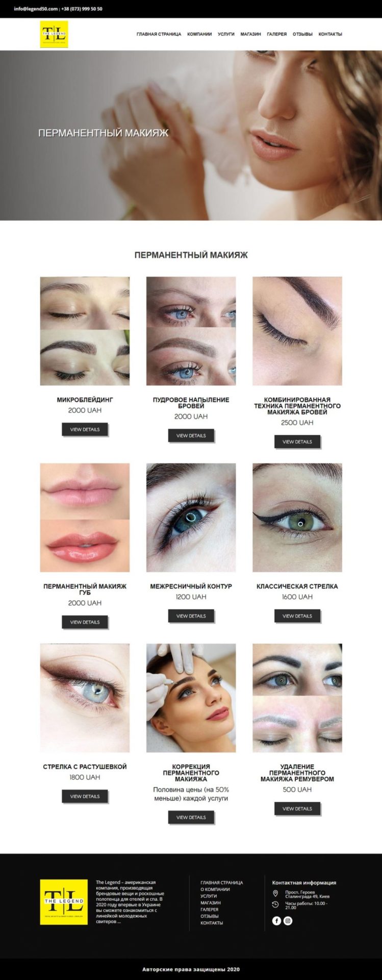Open О КОМПАНИИ in the footer links
This screenshot has height=980, width=382.
[215, 889]
